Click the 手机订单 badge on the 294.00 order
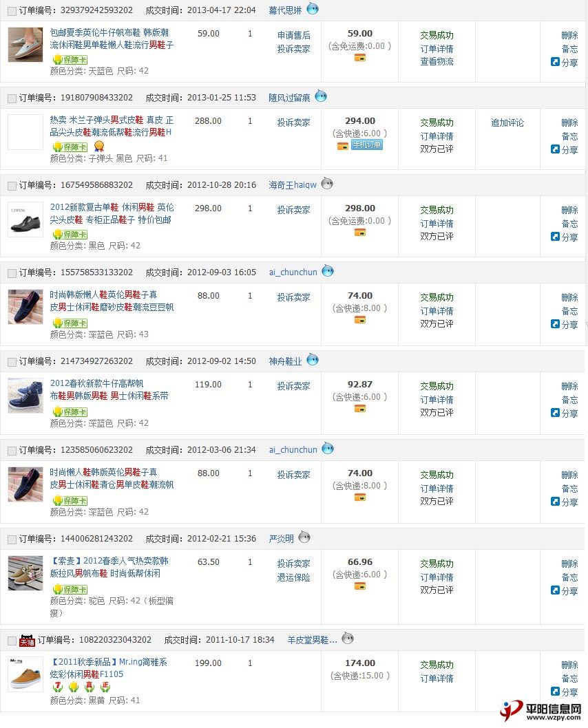The width and height of the screenshot is (588, 728). click(367, 145)
